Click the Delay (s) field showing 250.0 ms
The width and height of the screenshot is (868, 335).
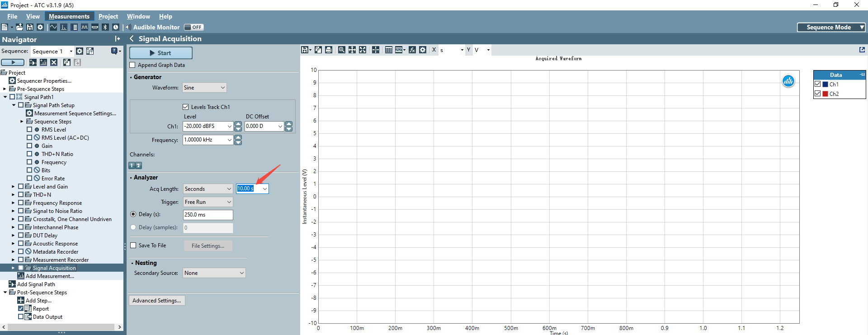click(x=208, y=215)
